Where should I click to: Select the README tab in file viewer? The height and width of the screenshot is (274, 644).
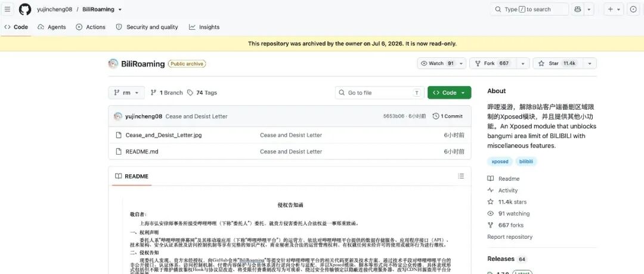[132, 177]
